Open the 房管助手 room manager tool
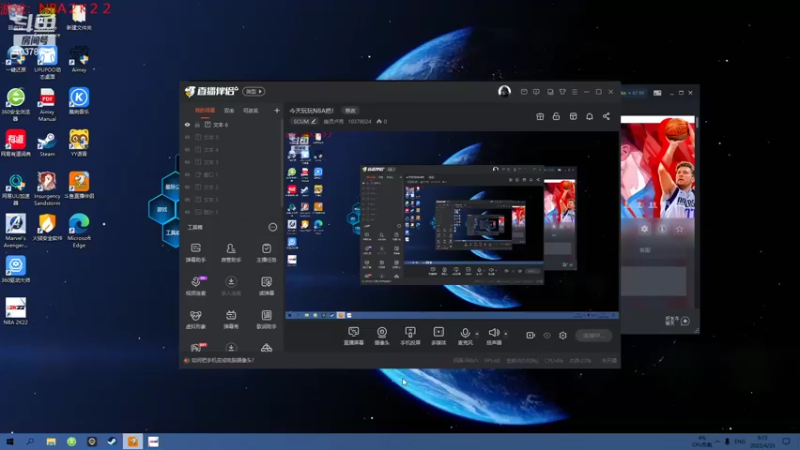The height and width of the screenshot is (450, 800). (231, 253)
